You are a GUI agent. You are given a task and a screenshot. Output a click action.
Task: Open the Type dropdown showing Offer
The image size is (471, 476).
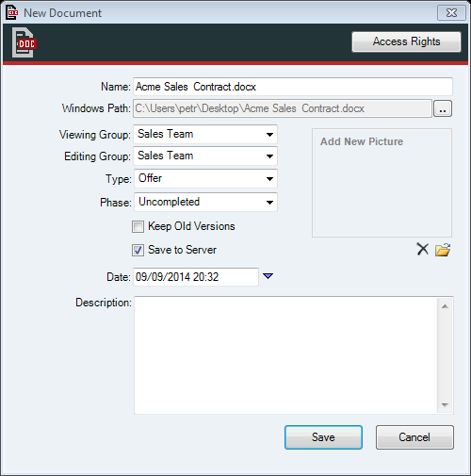click(205, 178)
